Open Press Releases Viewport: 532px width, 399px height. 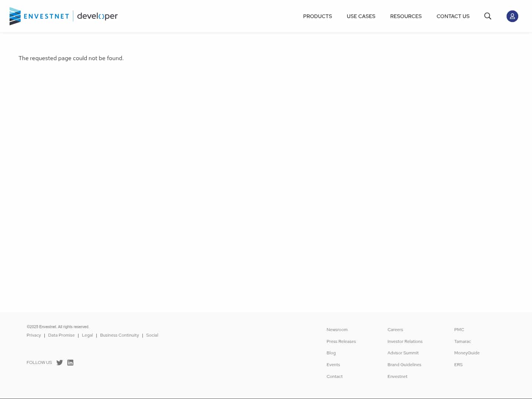pyautogui.click(x=341, y=341)
